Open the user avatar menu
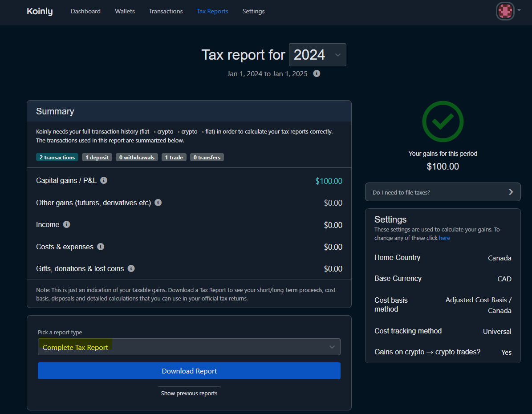This screenshot has width=532, height=414. [x=505, y=11]
